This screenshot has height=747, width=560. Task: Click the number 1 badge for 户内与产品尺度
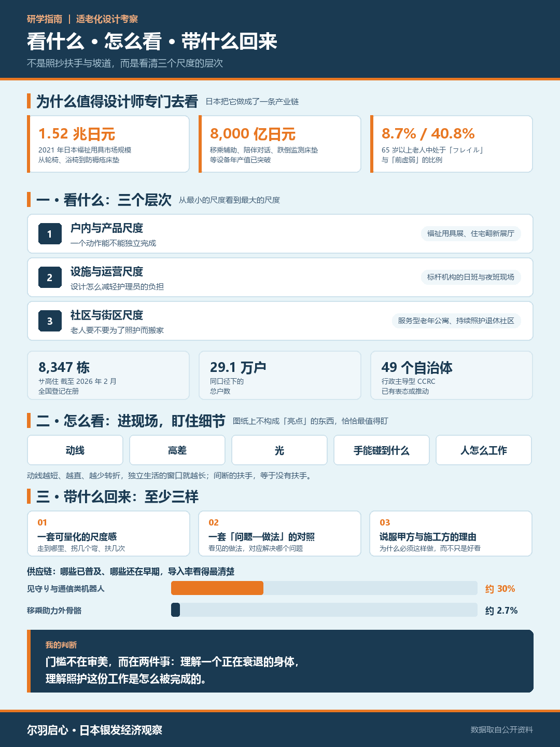pos(50,234)
